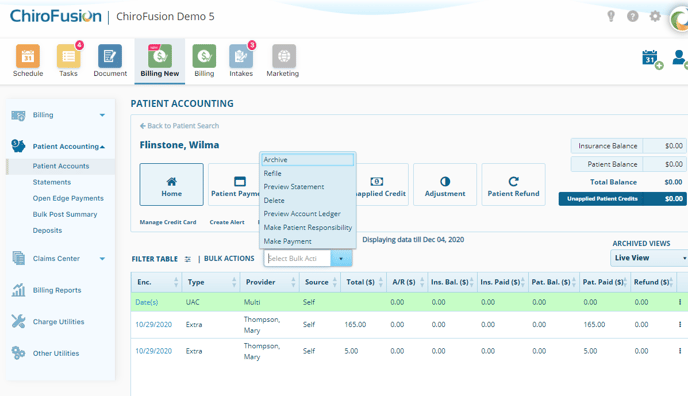Choose Refile from bulk actions list
Screen dimensions: 688x396
(308, 173)
